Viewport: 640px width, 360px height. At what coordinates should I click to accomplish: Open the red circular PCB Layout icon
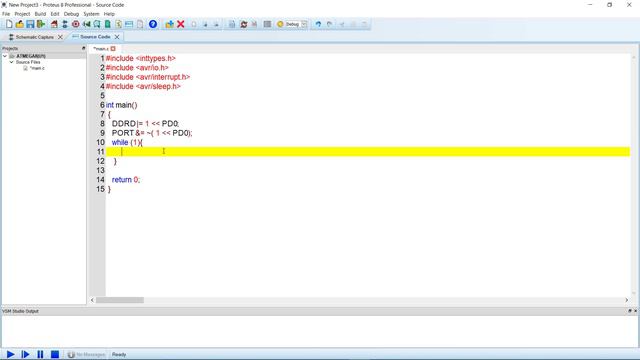click(76, 24)
